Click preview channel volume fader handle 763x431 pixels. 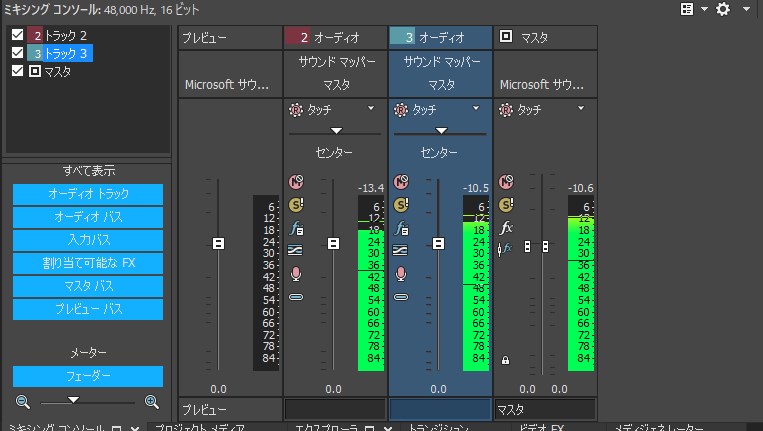pyautogui.click(x=218, y=243)
